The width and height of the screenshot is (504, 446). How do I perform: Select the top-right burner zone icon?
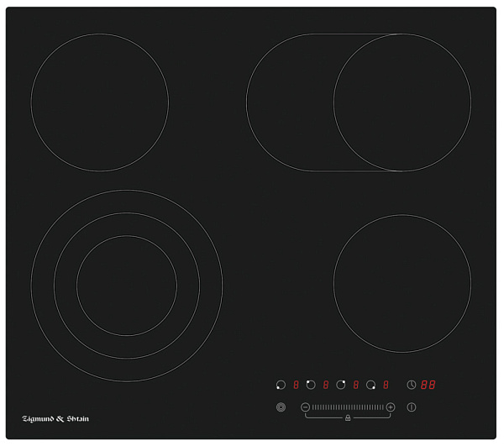pyautogui.click(x=341, y=385)
